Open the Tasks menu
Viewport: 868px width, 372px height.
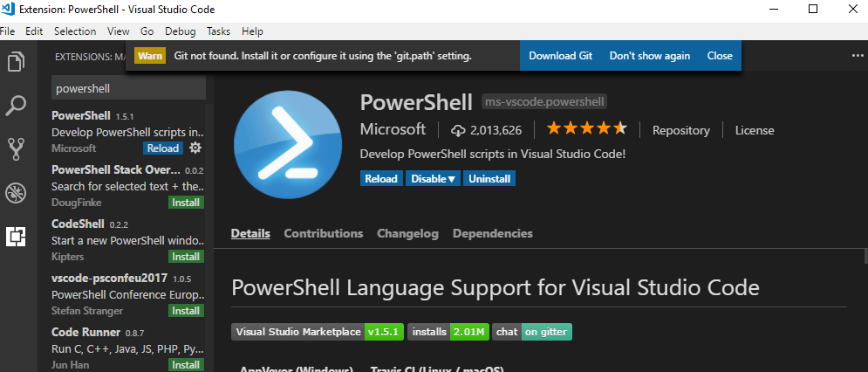(x=218, y=31)
